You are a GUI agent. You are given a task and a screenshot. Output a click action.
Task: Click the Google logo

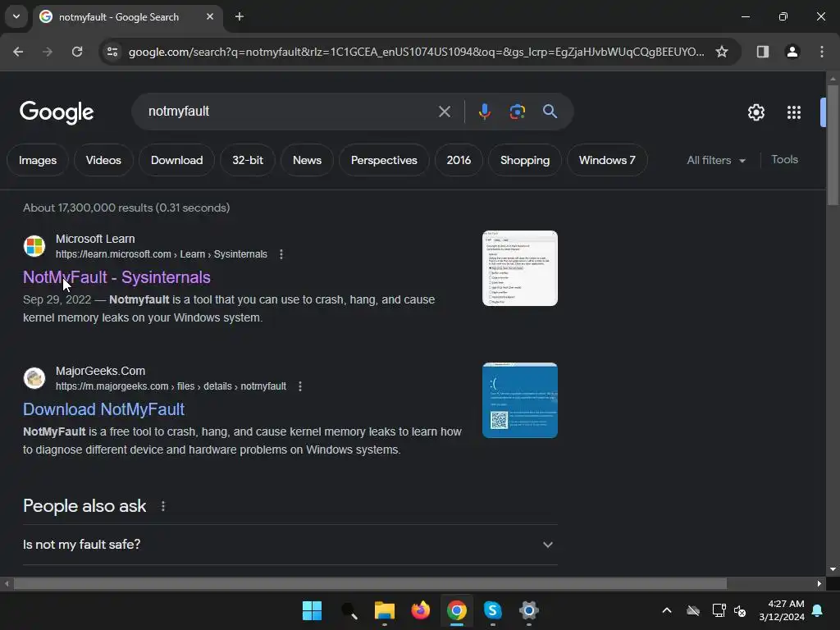(57, 112)
